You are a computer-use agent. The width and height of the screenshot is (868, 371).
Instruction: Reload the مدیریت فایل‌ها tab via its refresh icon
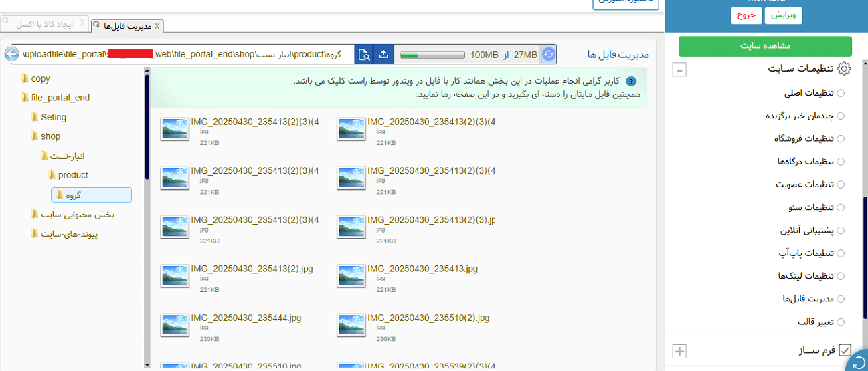pos(97,25)
